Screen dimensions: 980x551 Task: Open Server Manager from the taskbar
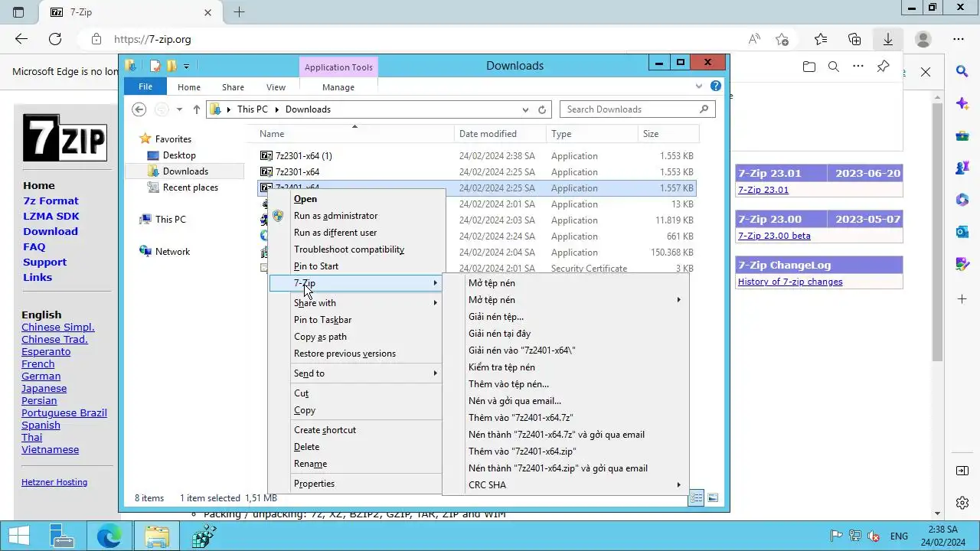click(x=61, y=536)
